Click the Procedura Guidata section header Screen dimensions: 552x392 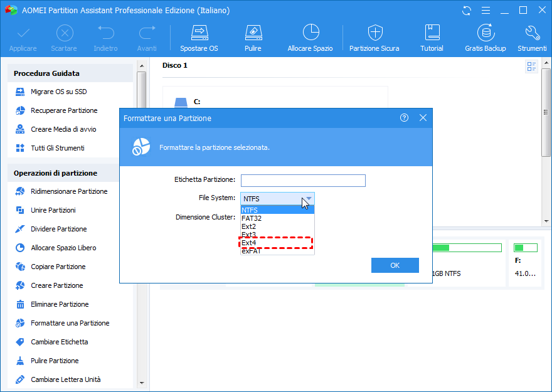tap(70, 73)
